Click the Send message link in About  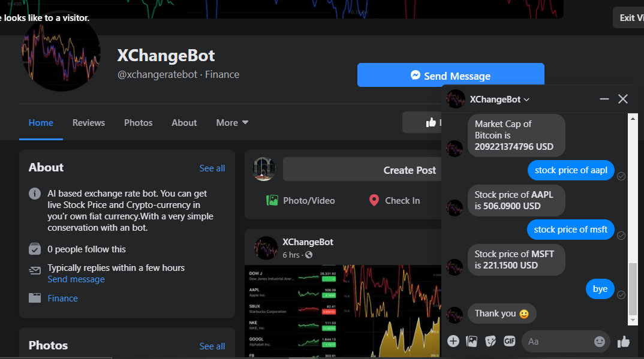(x=76, y=279)
